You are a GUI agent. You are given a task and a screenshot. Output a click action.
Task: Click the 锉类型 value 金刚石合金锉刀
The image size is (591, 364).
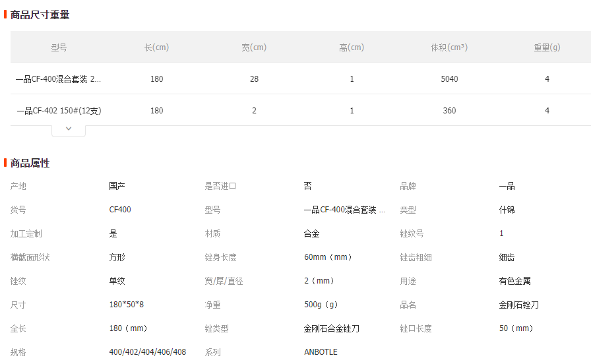pyautogui.click(x=332, y=328)
